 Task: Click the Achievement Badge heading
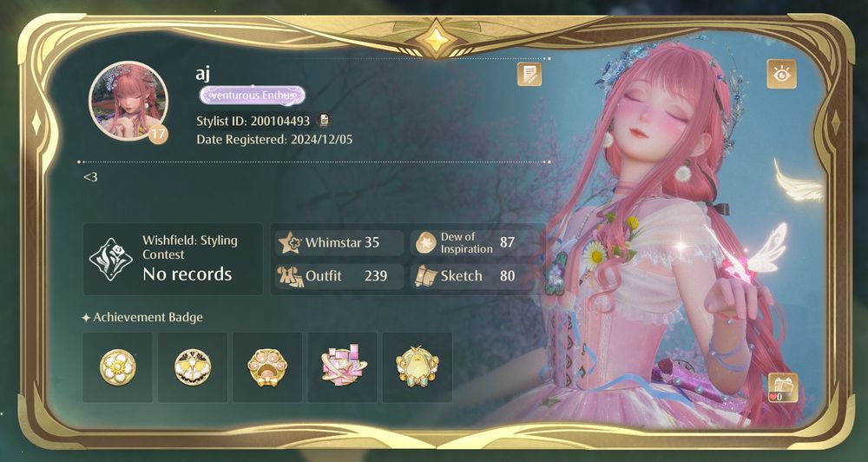142,318
